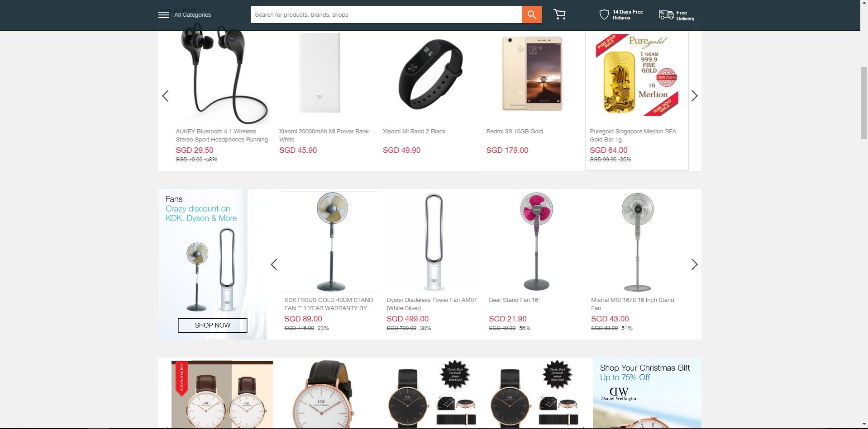Select the Xiaomi Mi Band 2 Black image

(x=431, y=73)
